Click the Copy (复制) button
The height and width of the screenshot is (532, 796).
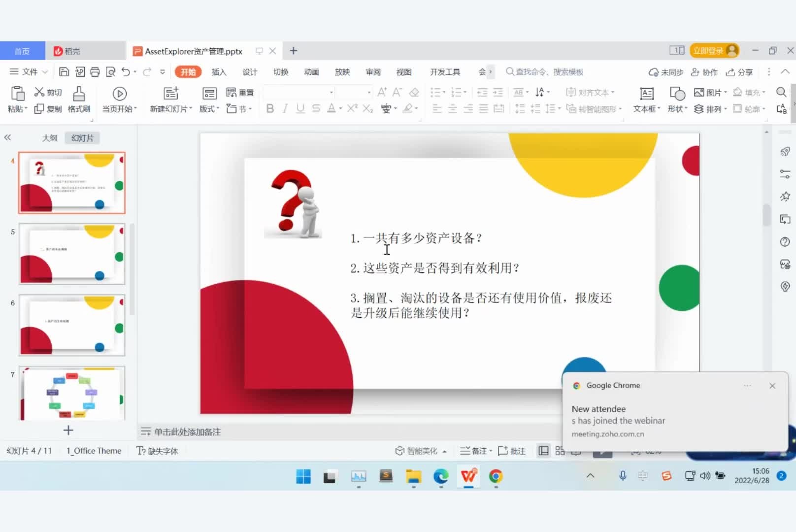pyautogui.click(x=48, y=109)
